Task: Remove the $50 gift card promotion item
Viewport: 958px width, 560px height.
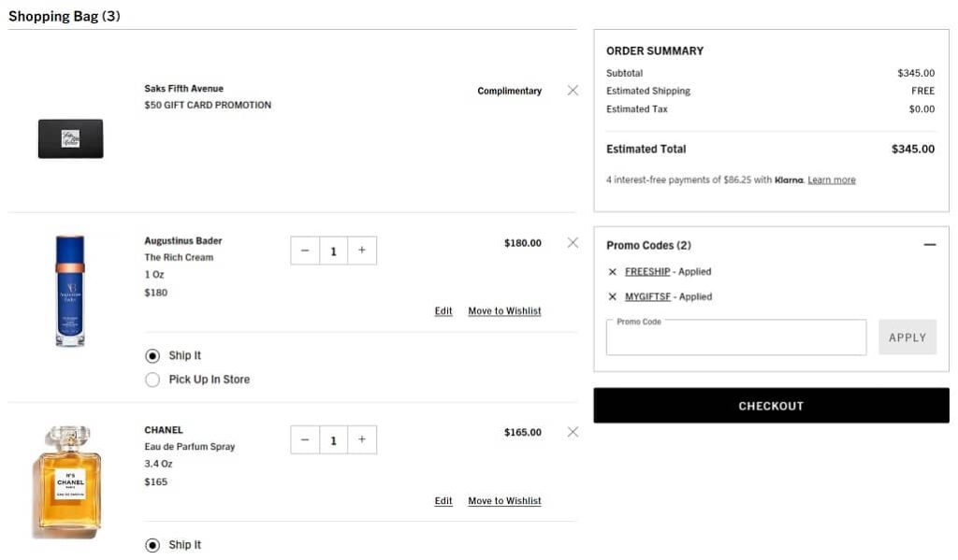Action: click(x=573, y=91)
